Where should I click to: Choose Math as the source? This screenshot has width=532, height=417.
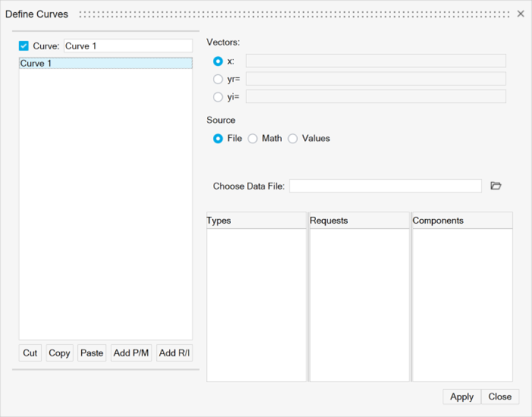[x=253, y=139]
